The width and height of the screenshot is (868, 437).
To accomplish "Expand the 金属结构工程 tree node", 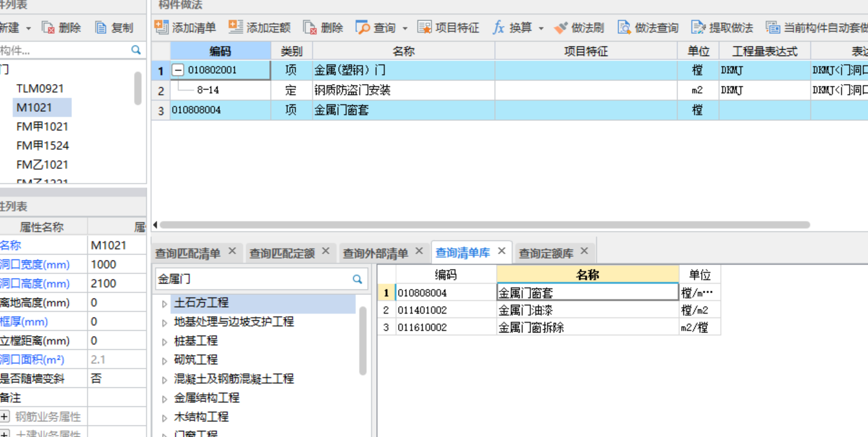I will [165, 399].
